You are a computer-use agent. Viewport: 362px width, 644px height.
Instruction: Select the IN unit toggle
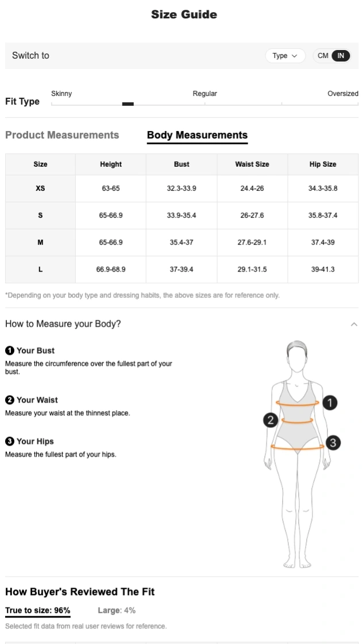tap(341, 56)
